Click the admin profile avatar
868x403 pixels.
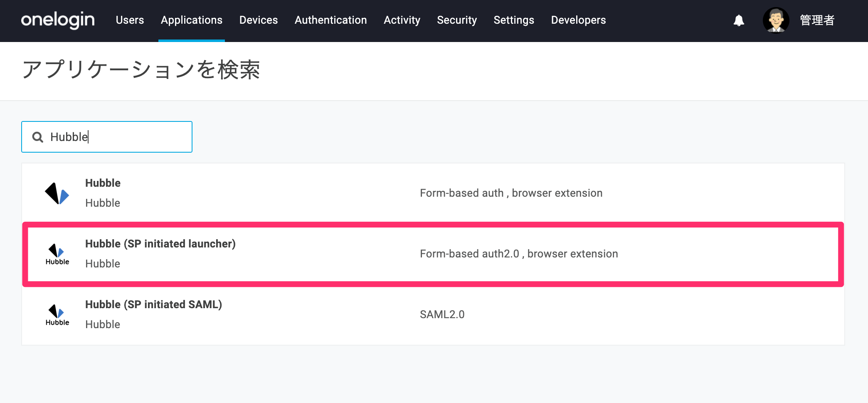point(776,20)
